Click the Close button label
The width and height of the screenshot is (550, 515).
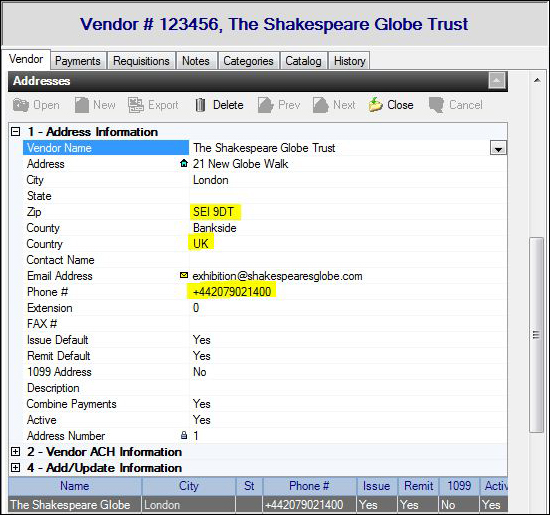coord(400,105)
